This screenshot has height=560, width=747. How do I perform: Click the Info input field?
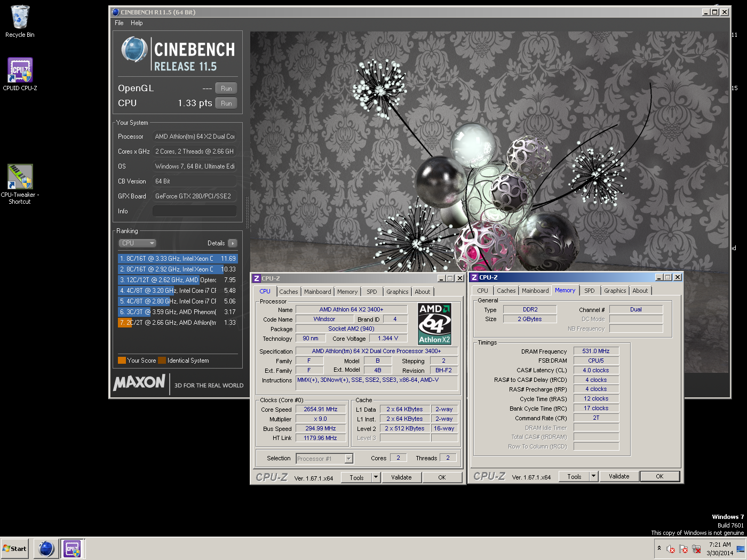(x=194, y=211)
